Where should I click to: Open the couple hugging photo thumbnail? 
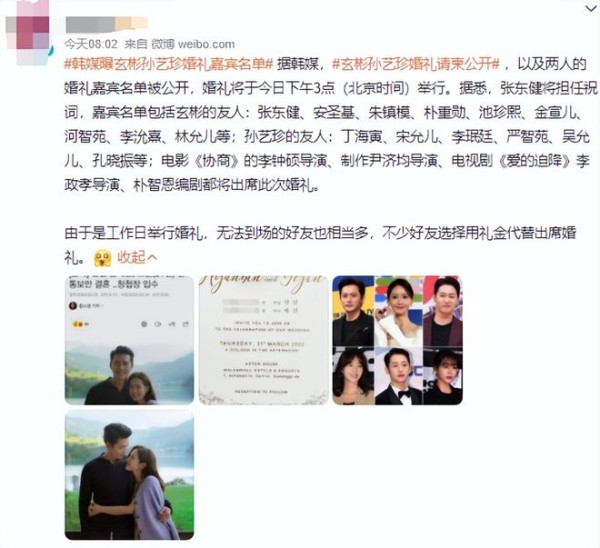click(x=129, y=475)
